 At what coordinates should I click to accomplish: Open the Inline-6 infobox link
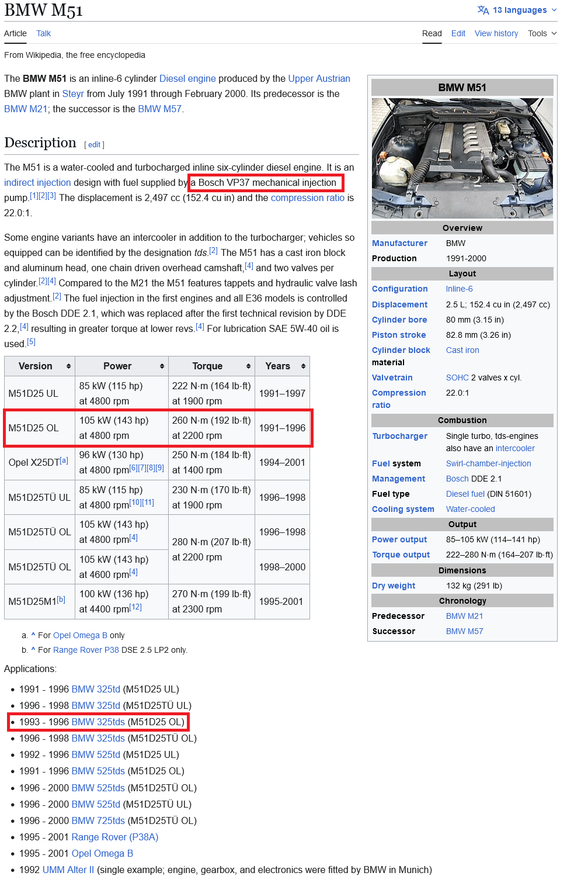[460, 289]
